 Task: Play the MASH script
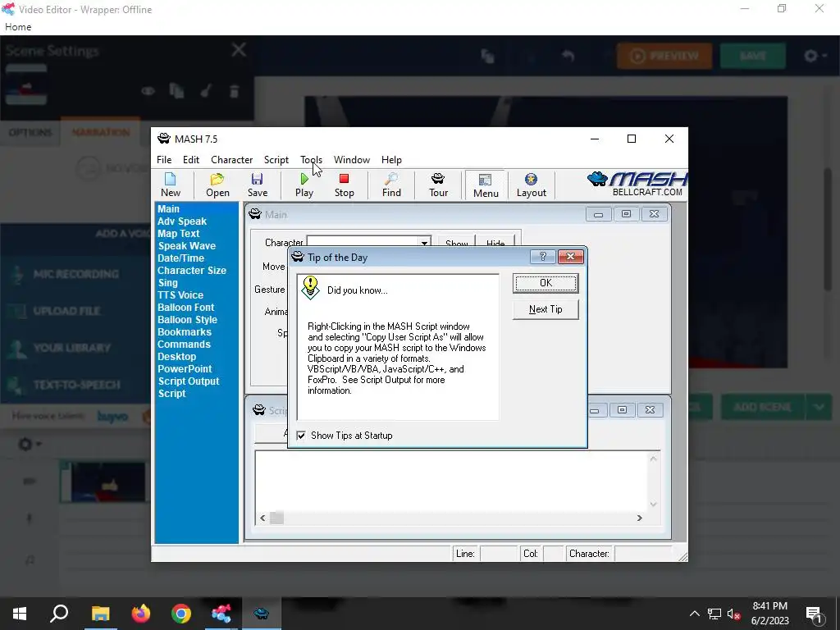click(x=304, y=185)
